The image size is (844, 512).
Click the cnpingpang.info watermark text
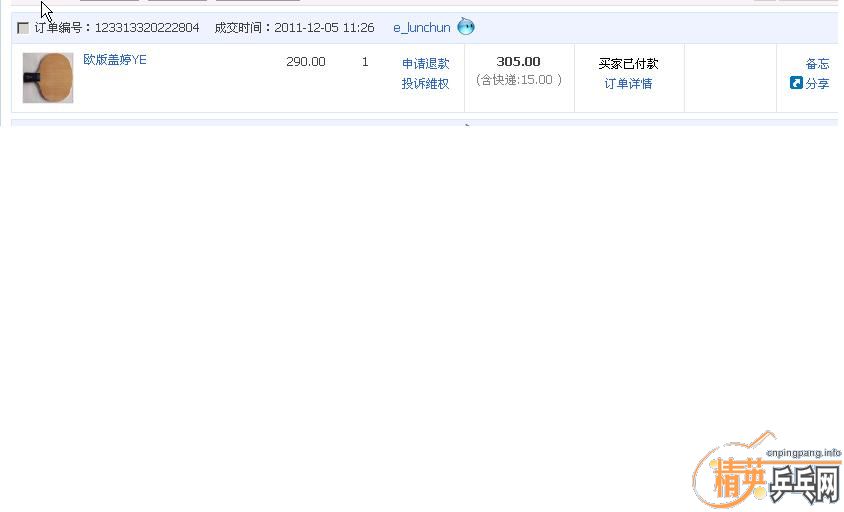[803, 453]
